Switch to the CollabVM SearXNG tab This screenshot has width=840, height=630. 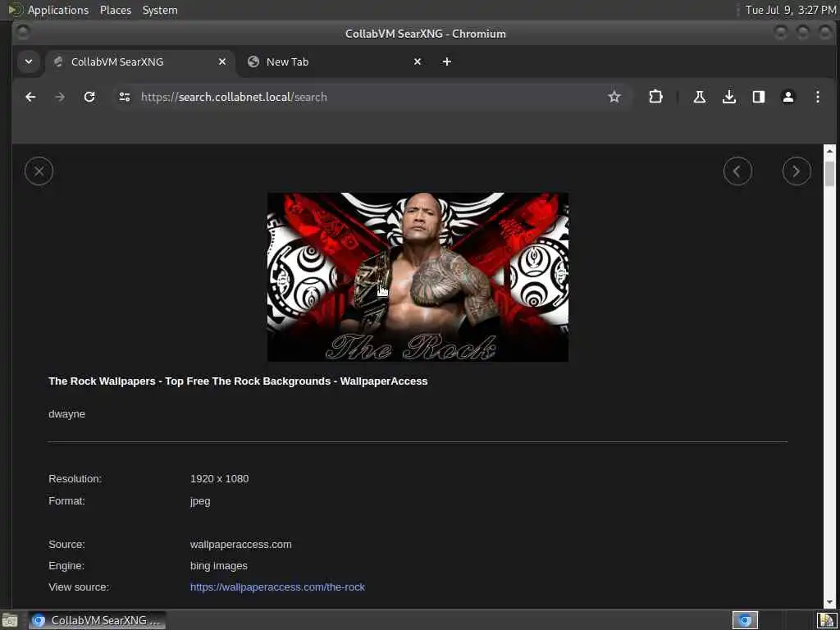point(140,62)
